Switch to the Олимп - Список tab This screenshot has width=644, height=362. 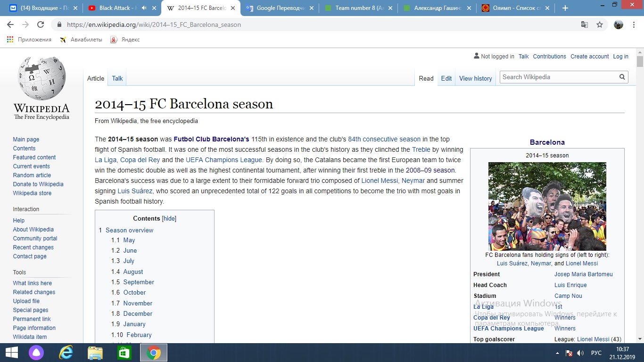coord(515,8)
